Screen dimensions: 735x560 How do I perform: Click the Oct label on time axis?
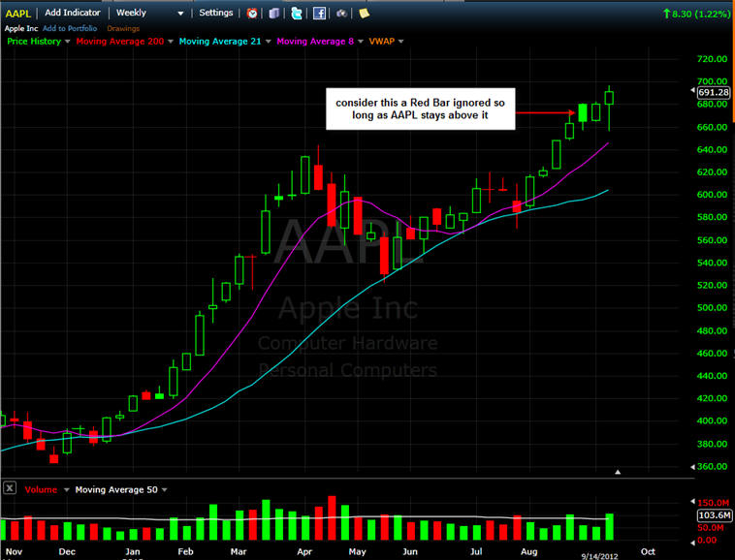pos(648,551)
